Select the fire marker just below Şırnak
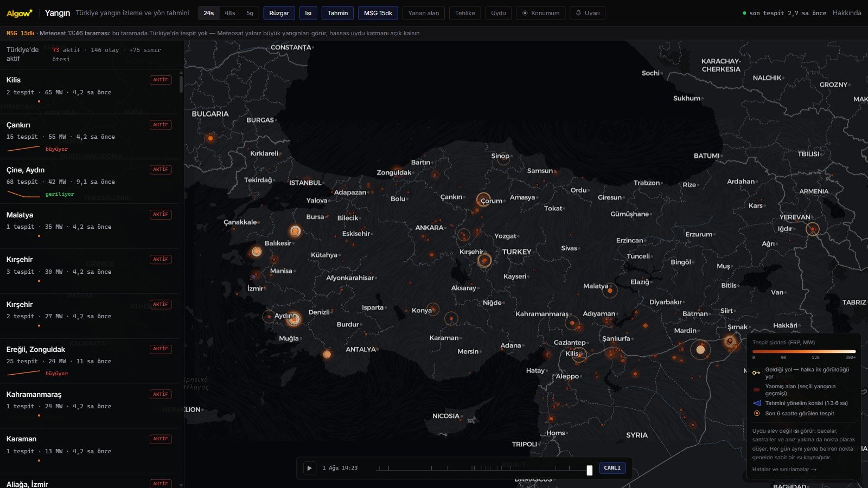Screen dimensions: 868x488 coord(730,341)
